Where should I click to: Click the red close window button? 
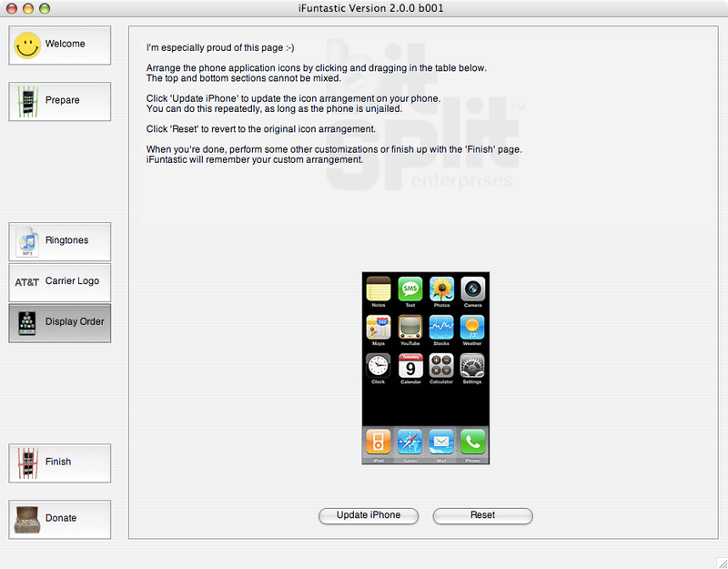[12, 8]
